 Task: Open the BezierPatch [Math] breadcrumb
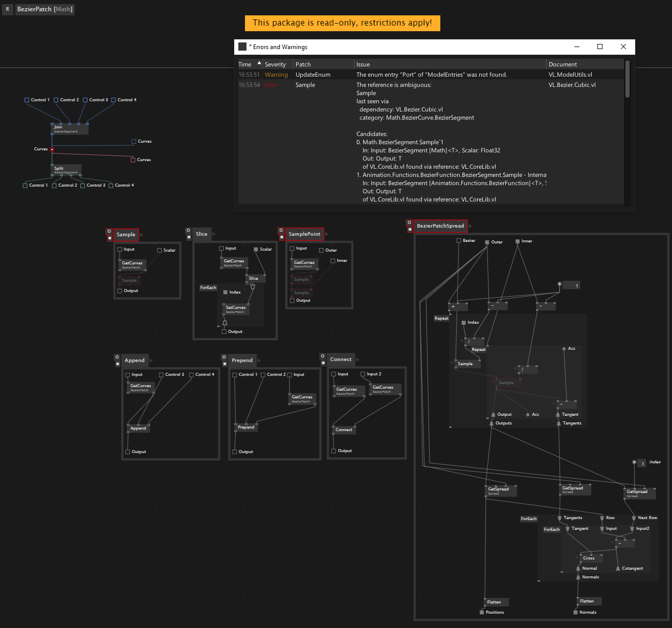coord(45,9)
